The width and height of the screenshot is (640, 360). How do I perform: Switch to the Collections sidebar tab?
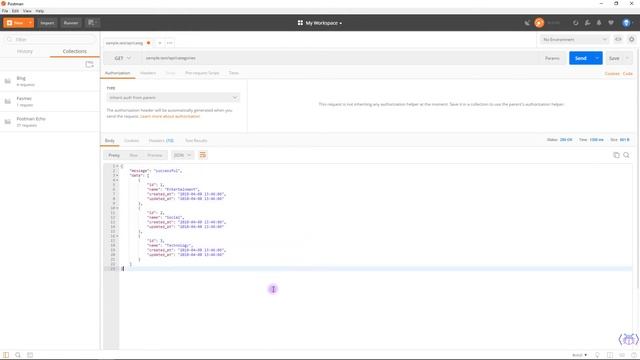[75, 51]
